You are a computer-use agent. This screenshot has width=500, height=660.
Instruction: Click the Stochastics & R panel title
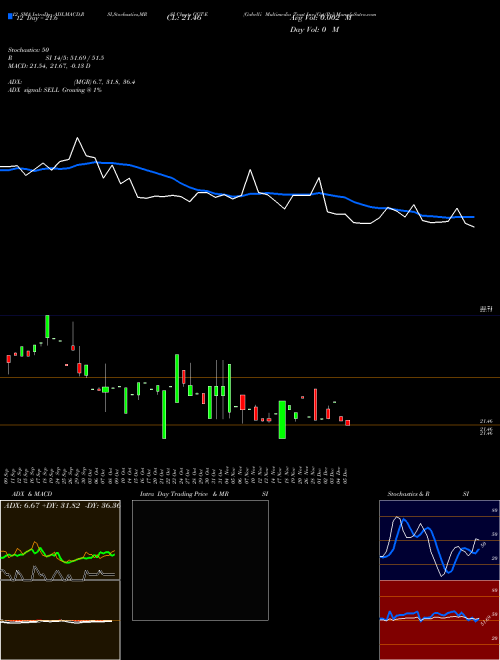pos(408,494)
